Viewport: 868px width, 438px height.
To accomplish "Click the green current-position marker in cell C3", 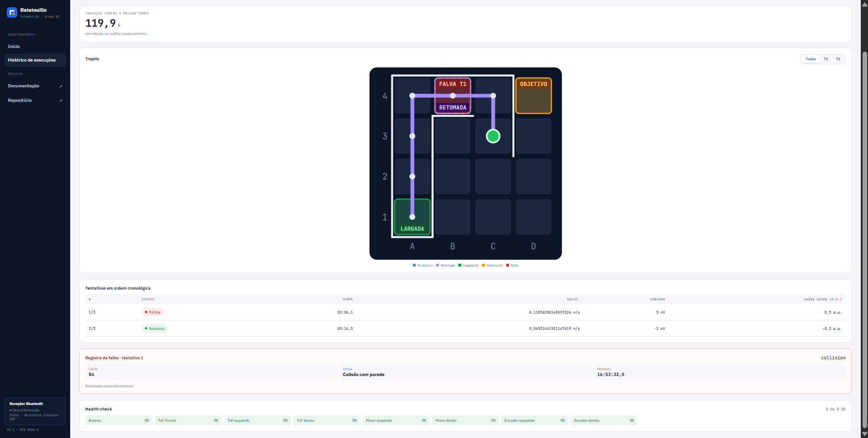I will tap(493, 136).
